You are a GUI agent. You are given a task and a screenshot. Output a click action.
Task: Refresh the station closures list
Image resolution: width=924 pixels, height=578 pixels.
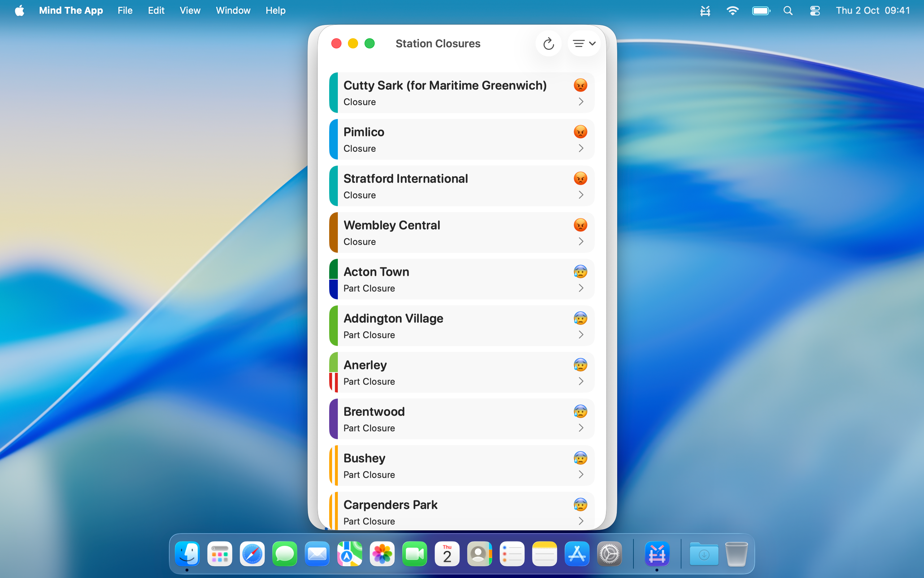(548, 44)
